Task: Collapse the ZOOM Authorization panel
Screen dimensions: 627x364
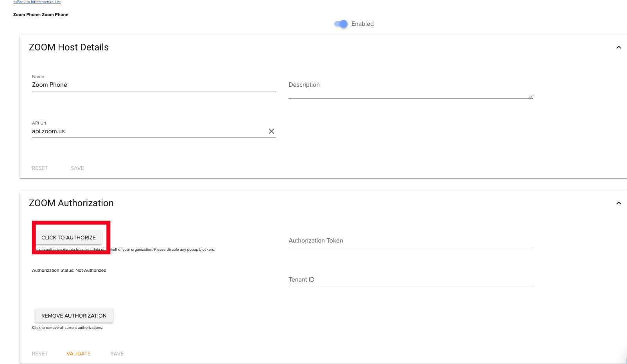Action: coord(618,203)
